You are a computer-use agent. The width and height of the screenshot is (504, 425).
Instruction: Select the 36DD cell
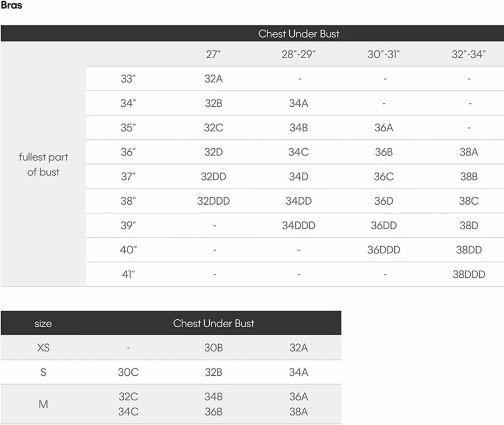coord(384,225)
